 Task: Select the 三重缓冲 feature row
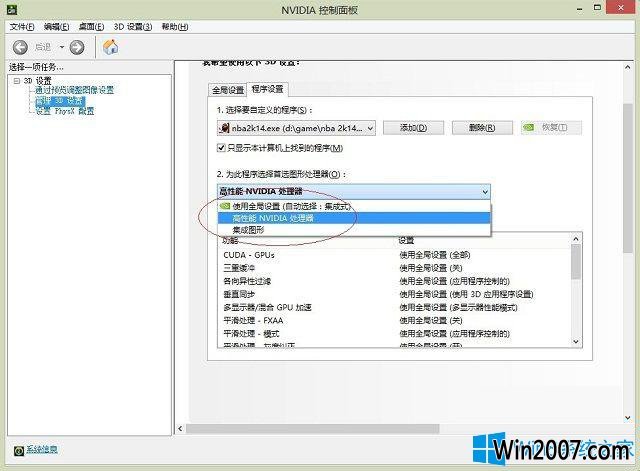click(x=394, y=268)
